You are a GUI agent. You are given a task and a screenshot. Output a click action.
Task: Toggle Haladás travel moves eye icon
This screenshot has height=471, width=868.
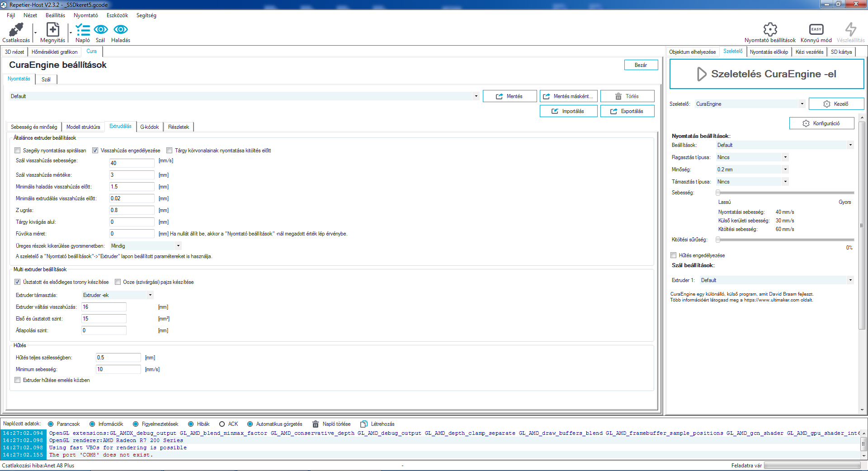(121, 30)
